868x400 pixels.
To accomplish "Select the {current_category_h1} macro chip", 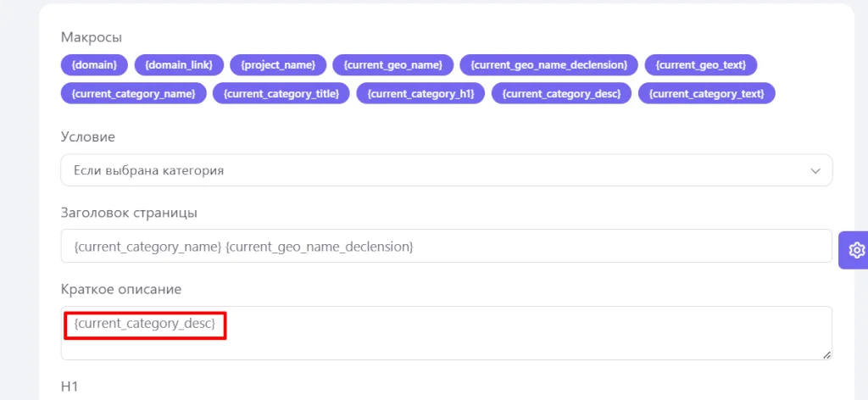I will (x=420, y=93).
